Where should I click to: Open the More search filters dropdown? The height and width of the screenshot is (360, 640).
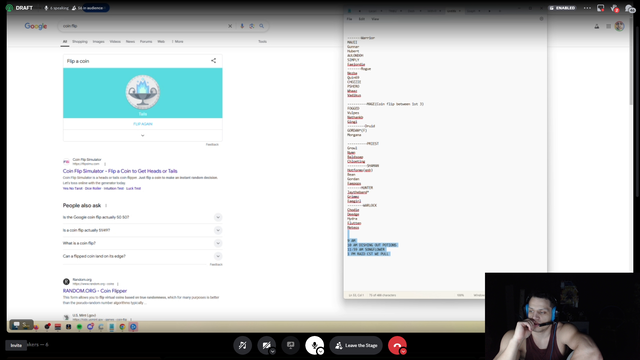point(178,42)
